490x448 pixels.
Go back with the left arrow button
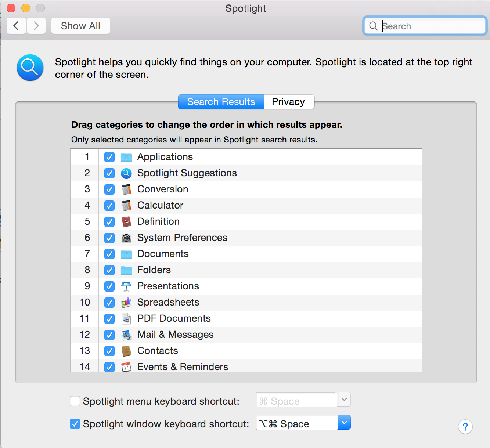pos(16,26)
